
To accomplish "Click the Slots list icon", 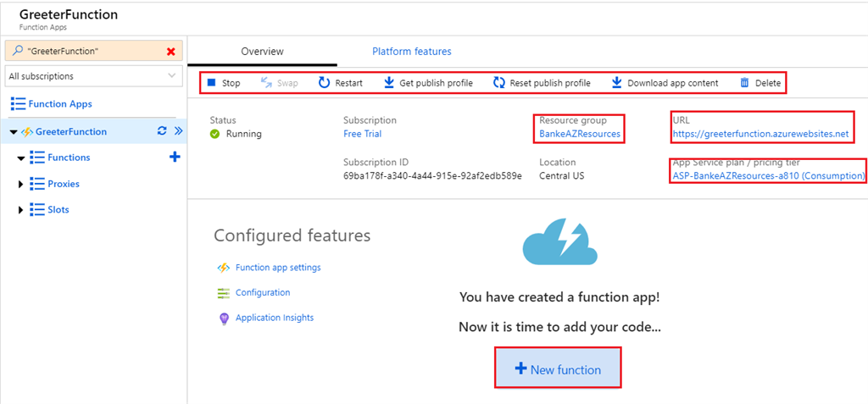I will point(37,210).
